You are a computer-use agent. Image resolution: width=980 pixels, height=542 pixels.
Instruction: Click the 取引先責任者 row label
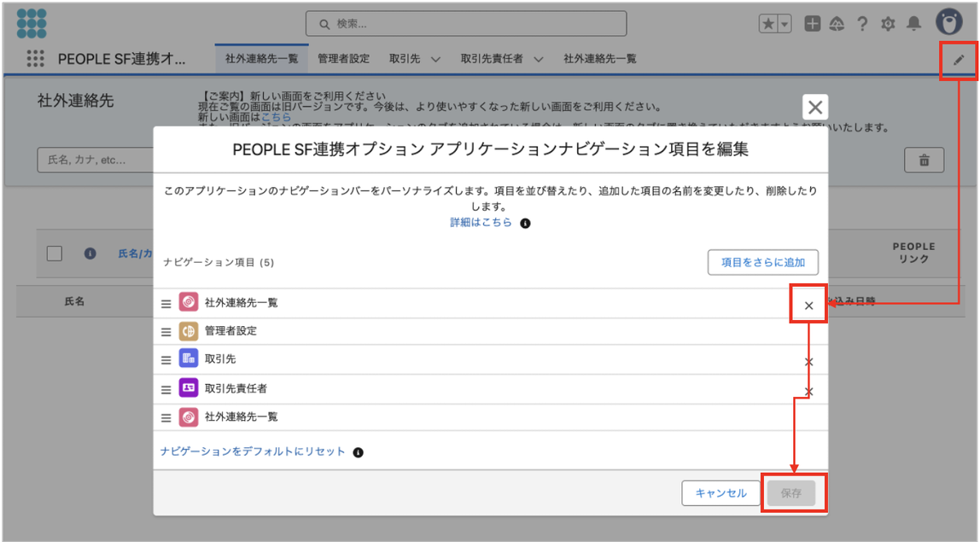pos(236,388)
